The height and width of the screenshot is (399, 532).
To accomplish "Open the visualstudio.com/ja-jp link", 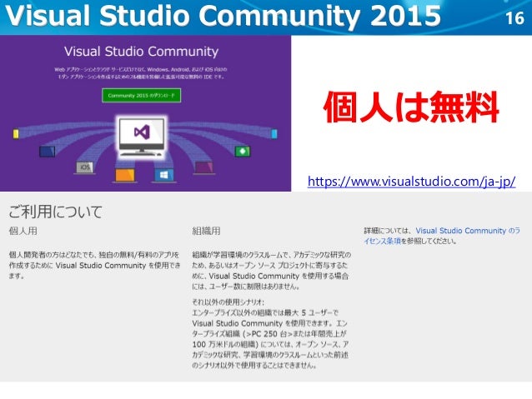I will 412,182.
